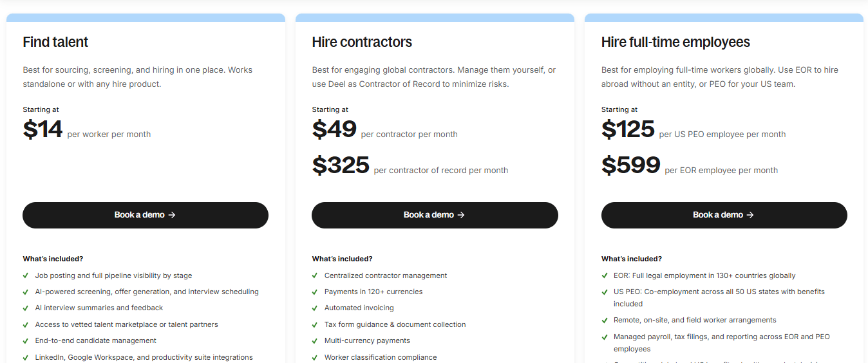
Task: Click the checkmark beside Centralized contractor management
Action: point(315,275)
